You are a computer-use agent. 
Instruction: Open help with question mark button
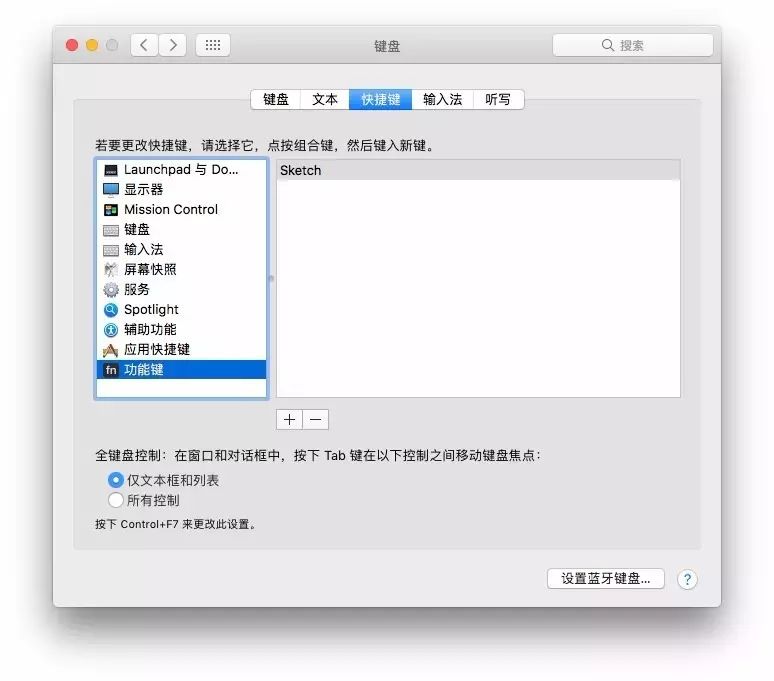click(x=687, y=579)
